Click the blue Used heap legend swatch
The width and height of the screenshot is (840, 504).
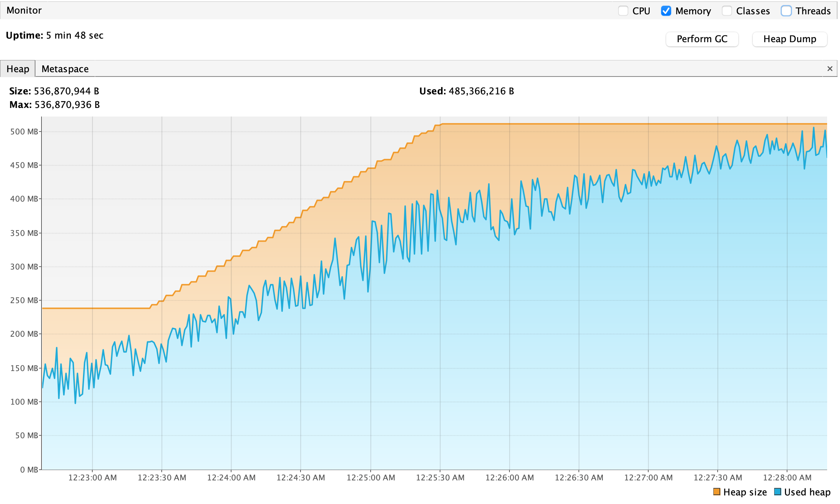click(x=777, y=492)
